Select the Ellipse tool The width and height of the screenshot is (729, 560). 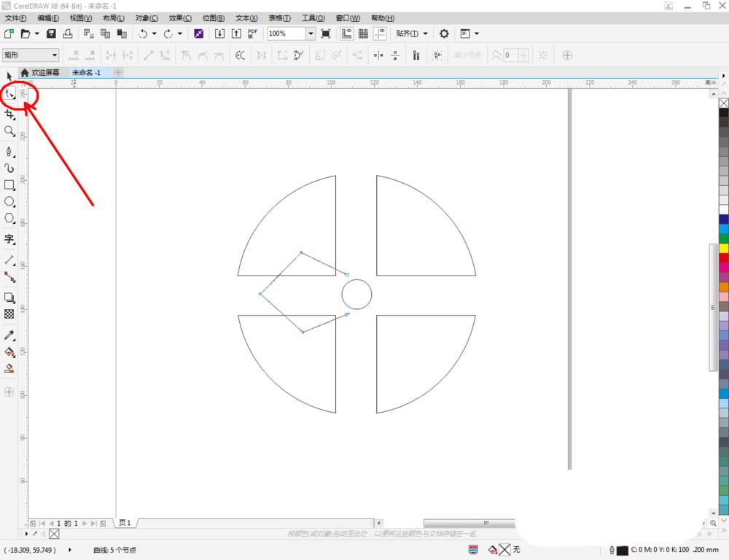click(9, 201)
